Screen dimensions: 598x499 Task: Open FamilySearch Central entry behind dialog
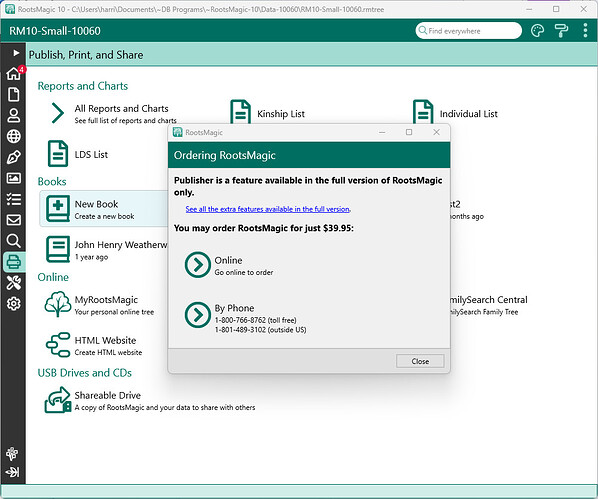coord(489,305)
